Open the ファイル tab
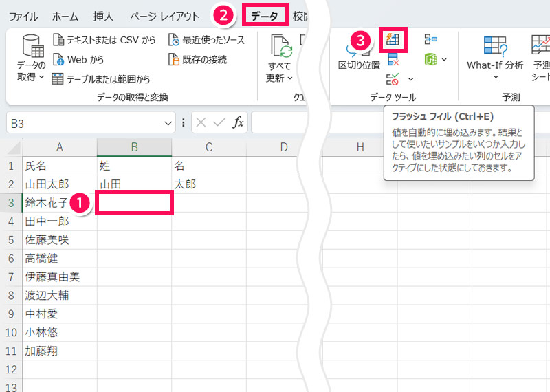 pos(23,17)
